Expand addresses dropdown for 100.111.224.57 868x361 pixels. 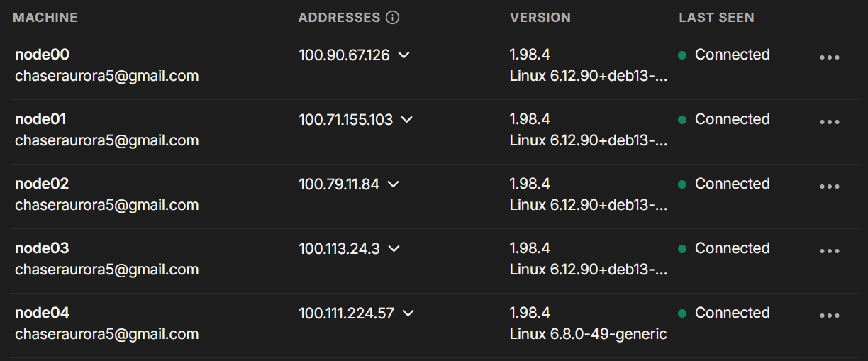coord(408,313)
